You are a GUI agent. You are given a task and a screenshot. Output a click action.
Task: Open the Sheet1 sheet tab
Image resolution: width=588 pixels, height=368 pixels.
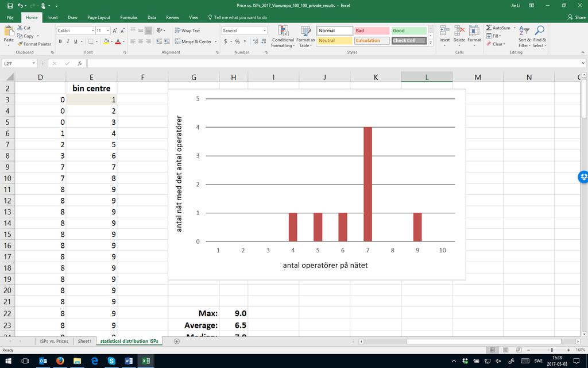click(84, 342)
